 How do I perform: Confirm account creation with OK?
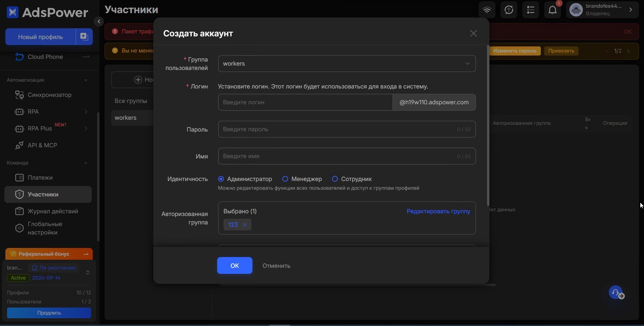[235, 265]
